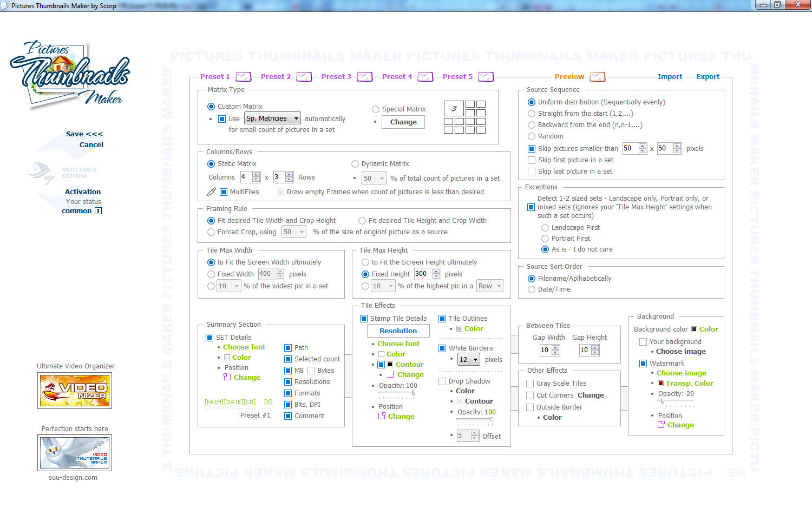Switch to the Preset 5 tab label
812x515 pixels.
pyautogui.click(x=457, y=77)
